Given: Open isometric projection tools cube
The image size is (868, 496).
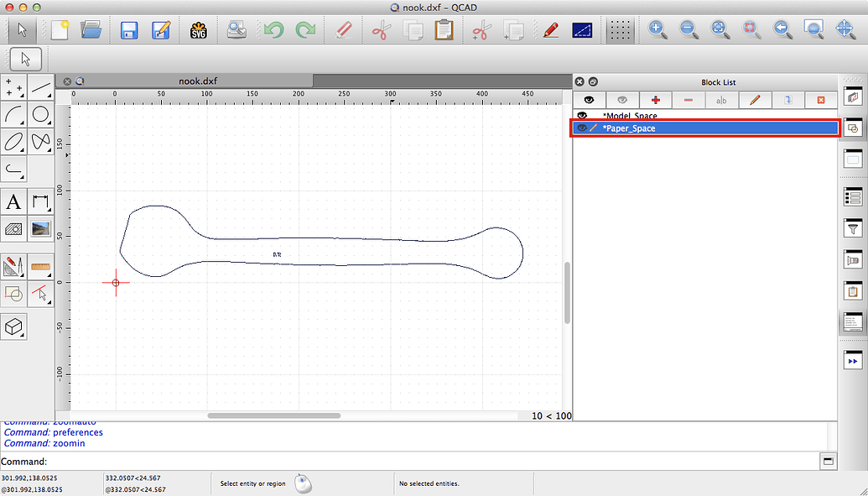Looking at the screenshot, I should (x=14, y=326).
